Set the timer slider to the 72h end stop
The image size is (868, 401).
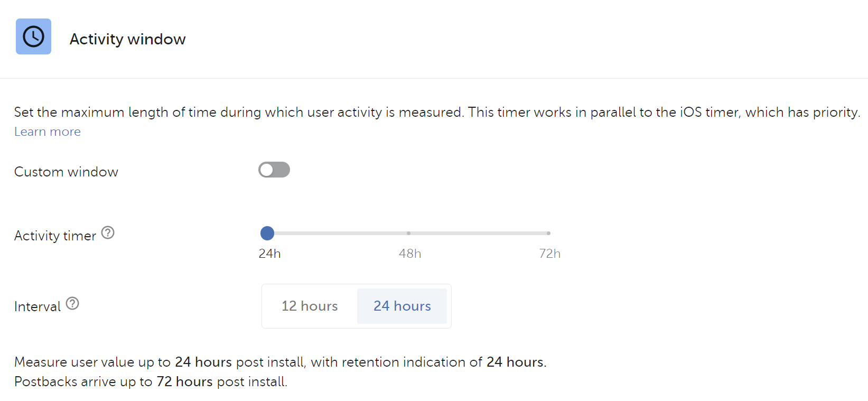click(x=548, y=233)
